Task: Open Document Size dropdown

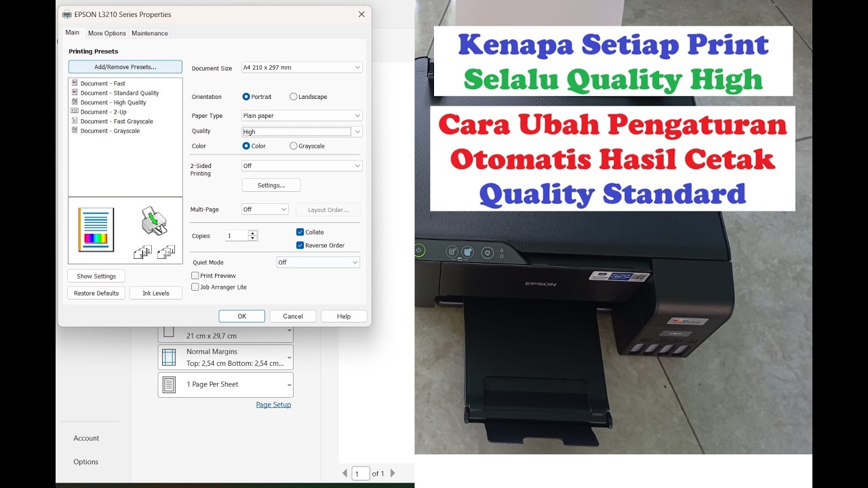Action: click(302, 68)
